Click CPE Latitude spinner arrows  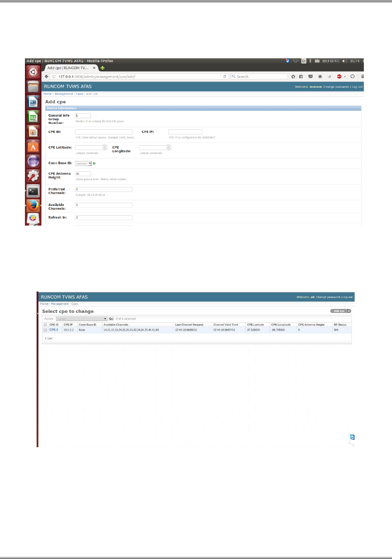[105, 148]
